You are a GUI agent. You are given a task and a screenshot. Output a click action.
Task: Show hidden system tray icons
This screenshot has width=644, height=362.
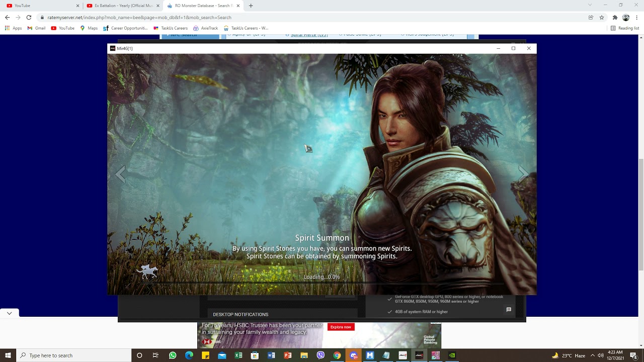click(x=593, y=355)
